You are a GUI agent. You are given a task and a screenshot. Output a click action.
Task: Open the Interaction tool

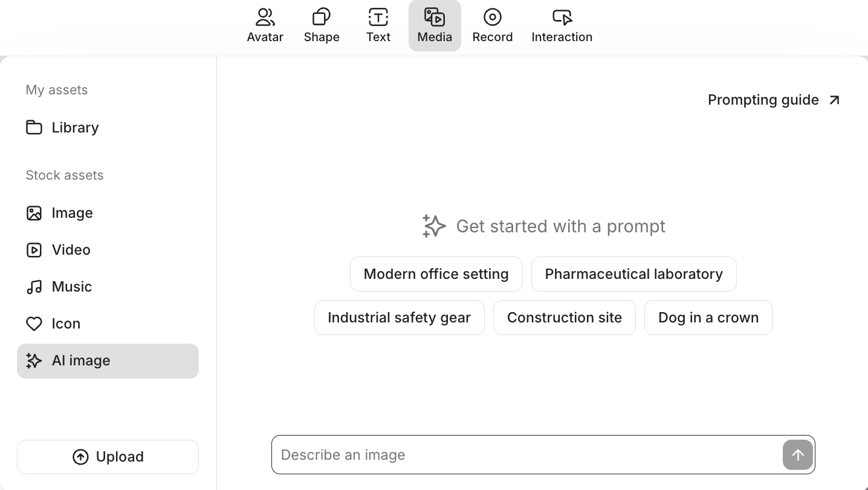click(562, 25)
